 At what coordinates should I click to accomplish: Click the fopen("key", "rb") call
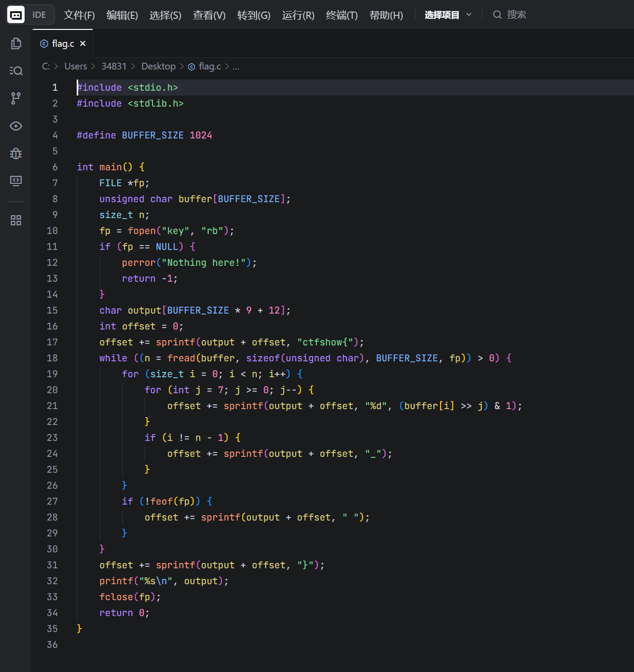[178, 231]
